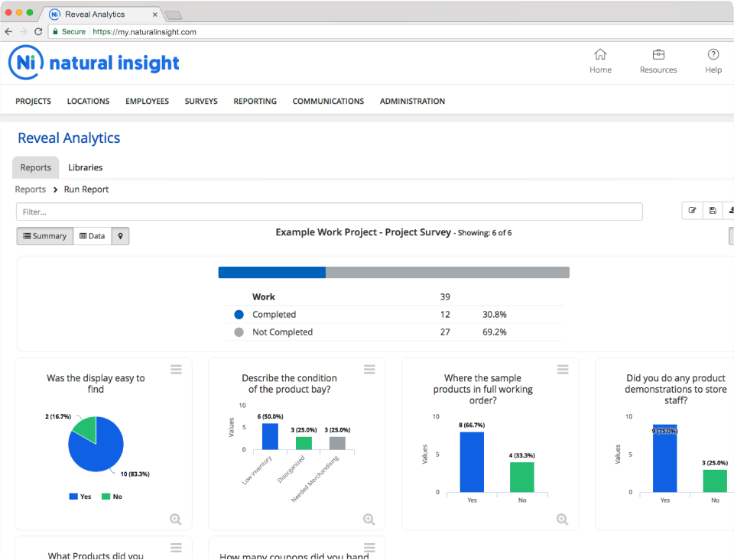
Task: Zoom into the product bay condition chart
Action: point(369,519)
